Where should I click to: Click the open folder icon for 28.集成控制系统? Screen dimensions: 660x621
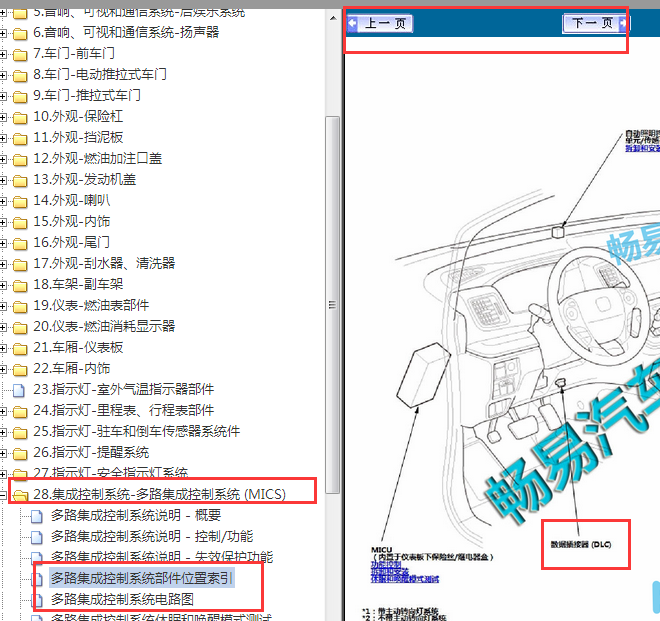pos(20,496)
